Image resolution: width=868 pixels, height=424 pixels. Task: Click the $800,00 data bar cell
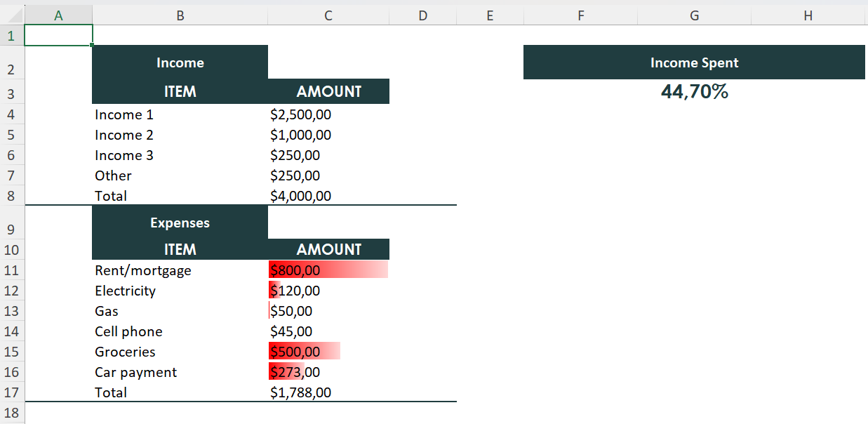pos(328,270)
